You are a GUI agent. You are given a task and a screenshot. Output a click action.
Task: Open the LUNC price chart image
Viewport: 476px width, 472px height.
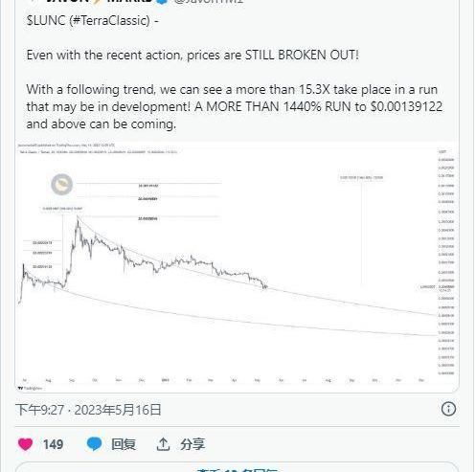(x=237, y=267)
